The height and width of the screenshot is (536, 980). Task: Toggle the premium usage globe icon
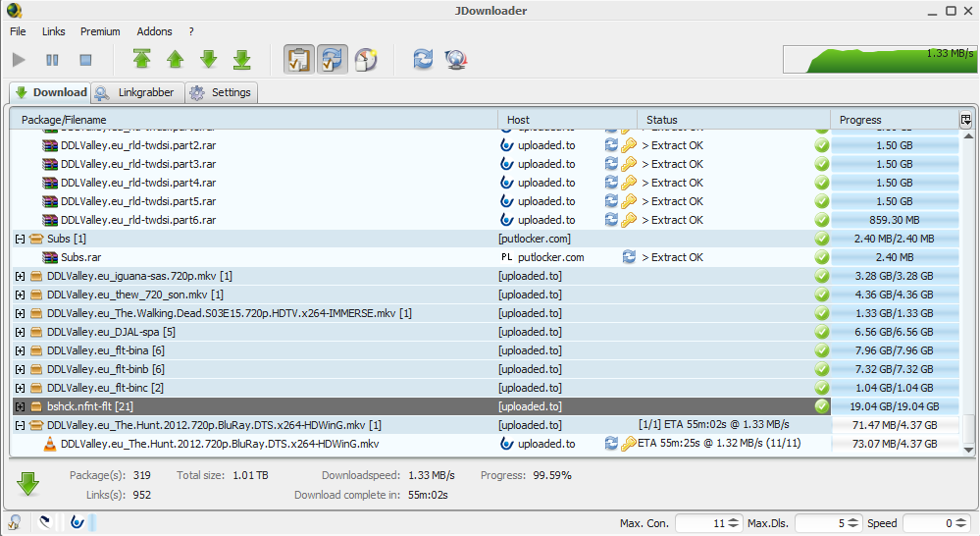point(366,60)
